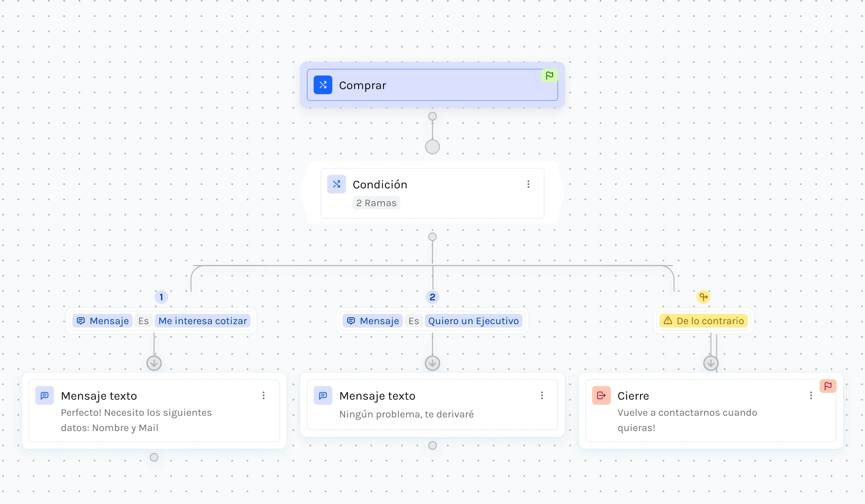The image size is (865, 504).
Task: Open Cierre node three-dot menu
Action: coord(811,395)
